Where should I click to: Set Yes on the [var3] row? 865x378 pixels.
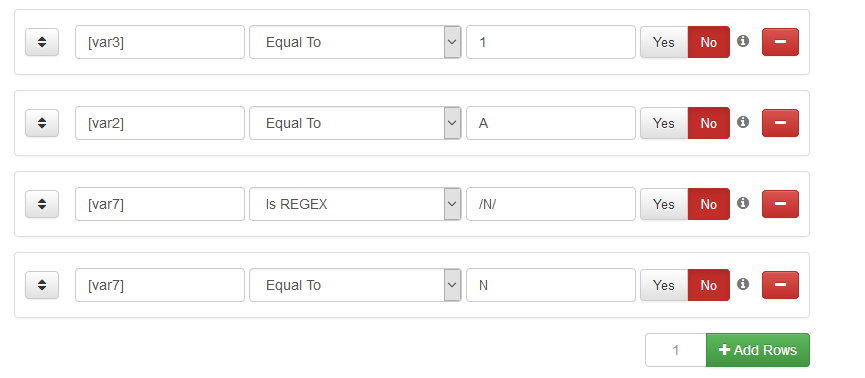664,42
